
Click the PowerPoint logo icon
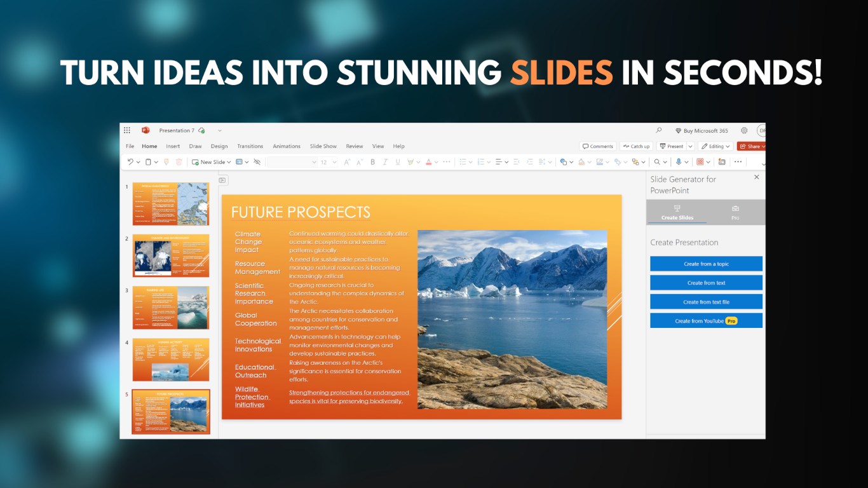coord(146,130)
